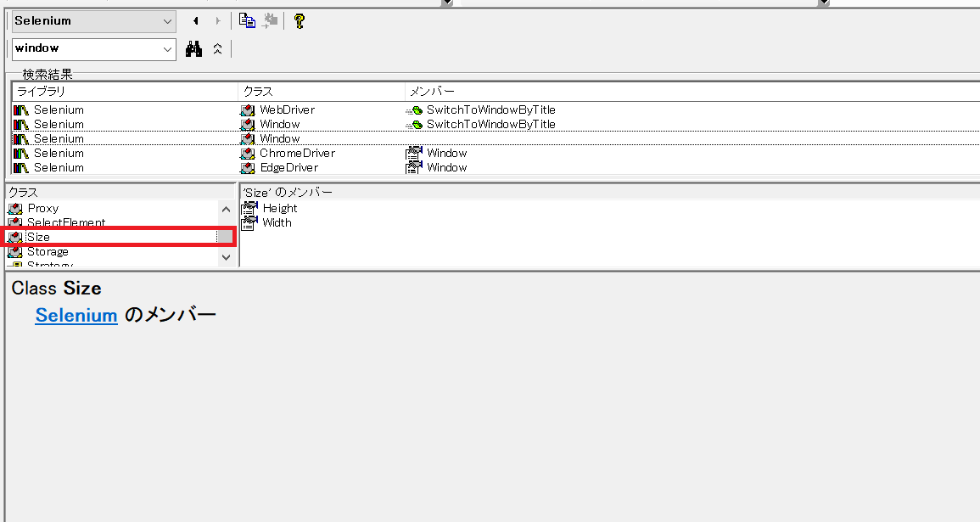This screenshot has width=980, height=522.
Task: Select Proxy in the classes list
Action: 42,208
